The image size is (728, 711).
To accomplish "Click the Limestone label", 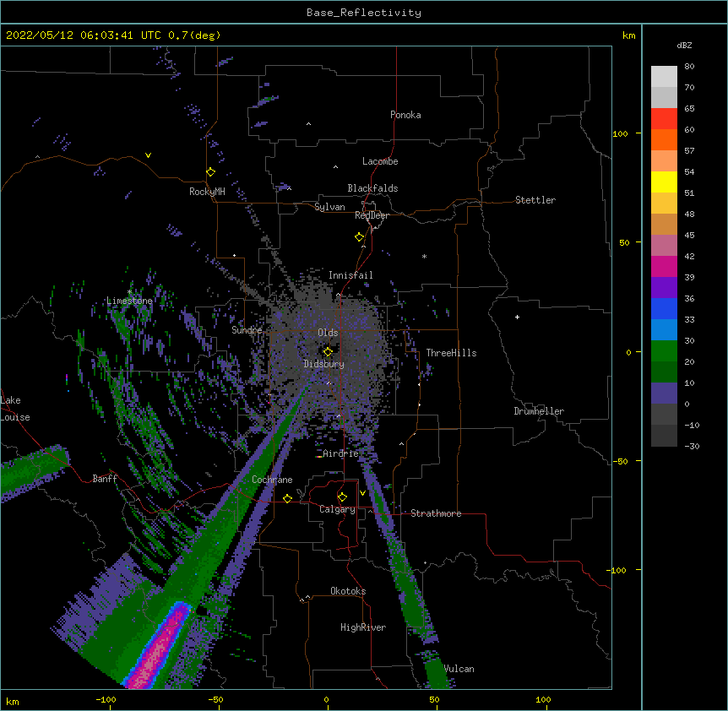I will [x=129, y=301].
